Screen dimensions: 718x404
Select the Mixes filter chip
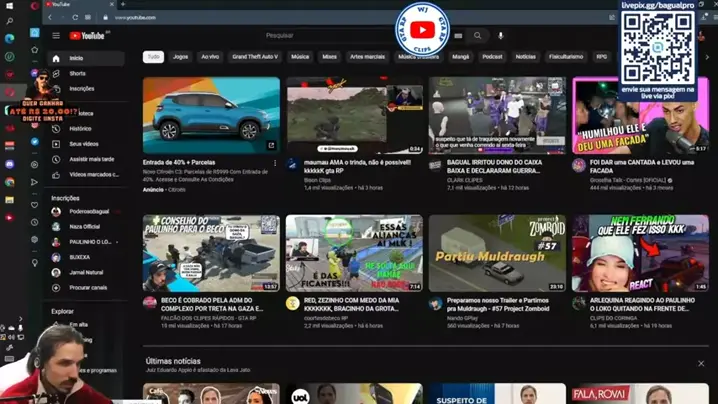[329, 57]
